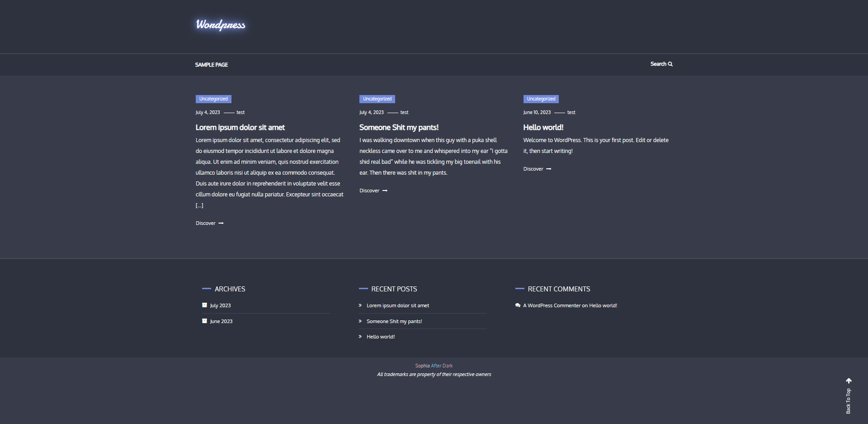The height and width of the screenshot is (424, 868).
Task: Open the Search item in navigation bar
Action: [658, 64]
